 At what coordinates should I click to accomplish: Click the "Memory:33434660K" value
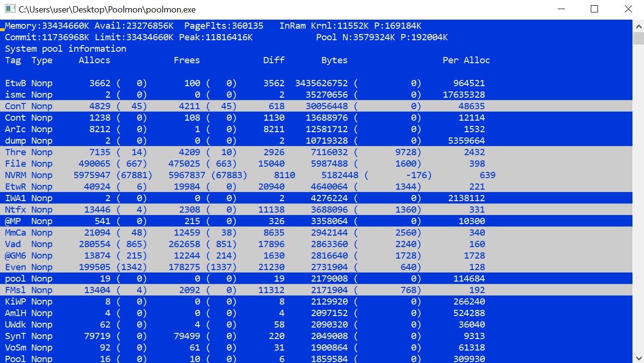tap(47, 26)
